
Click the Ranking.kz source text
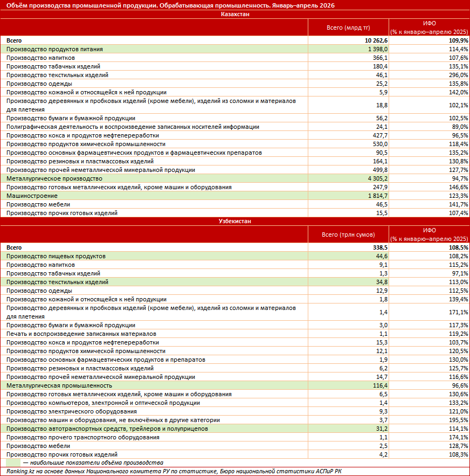[174, 472]
